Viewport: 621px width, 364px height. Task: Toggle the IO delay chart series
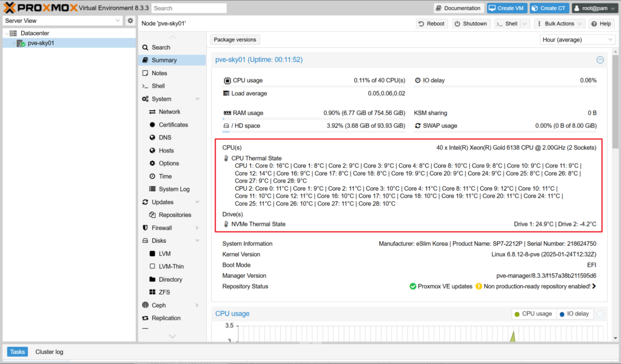574,314
